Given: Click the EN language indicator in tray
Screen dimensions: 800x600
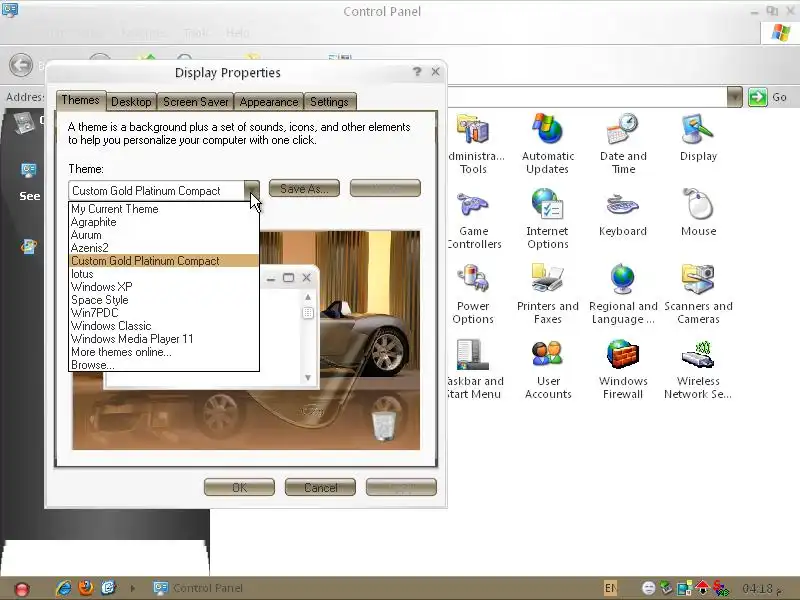Looking at the screenshot, I should point(610,588).
